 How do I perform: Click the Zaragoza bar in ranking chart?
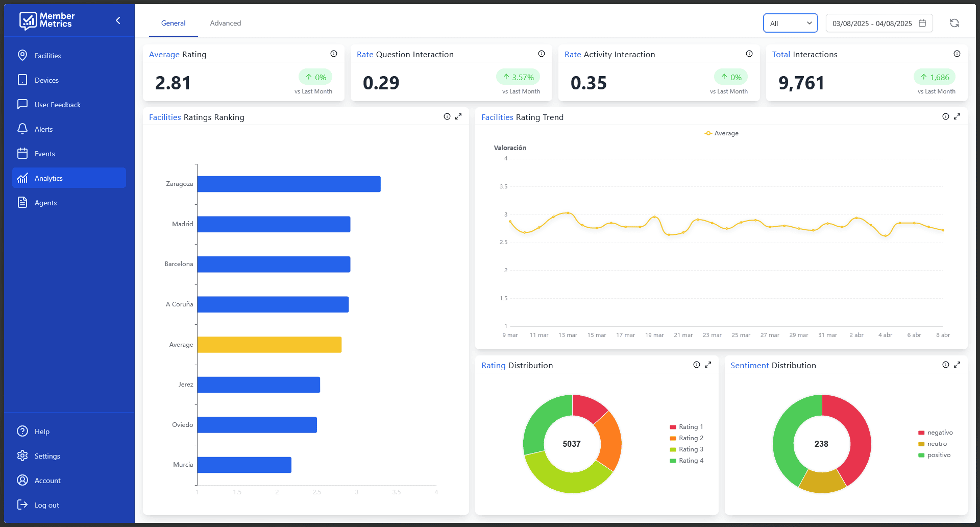click(288, 184)
